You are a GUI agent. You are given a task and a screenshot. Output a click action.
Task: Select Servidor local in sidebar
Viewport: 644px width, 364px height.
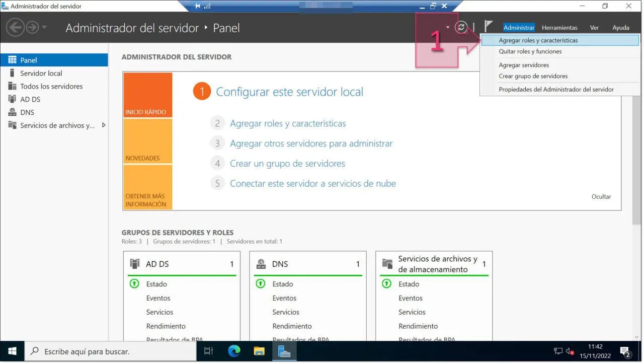tap(41, 73)
